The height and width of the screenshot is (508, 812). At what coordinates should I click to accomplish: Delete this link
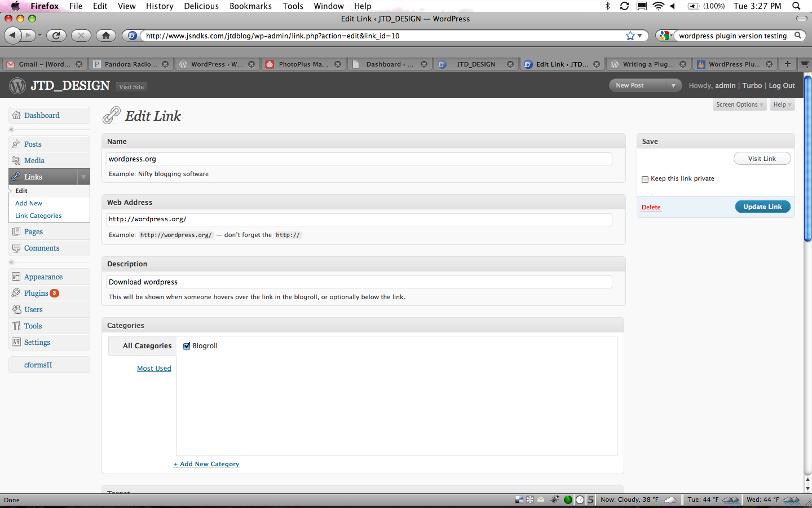tap(651, 207)
